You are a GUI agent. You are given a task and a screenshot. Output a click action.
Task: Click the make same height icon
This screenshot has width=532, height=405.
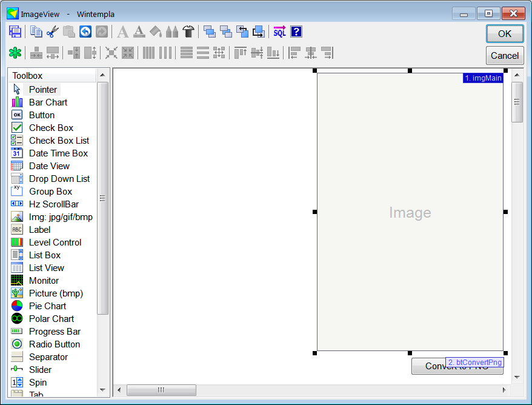pos(90,53)
